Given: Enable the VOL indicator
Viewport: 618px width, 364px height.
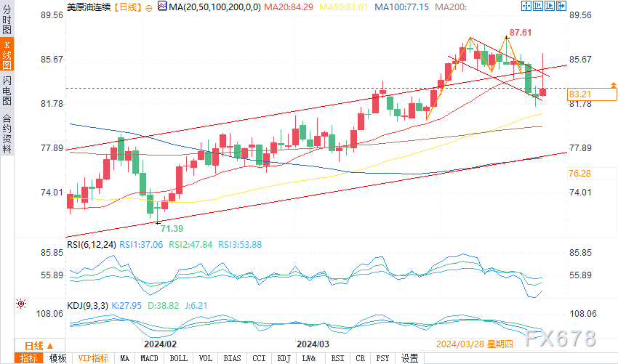Looking at the screenshot, I should [x=206, y=358].
